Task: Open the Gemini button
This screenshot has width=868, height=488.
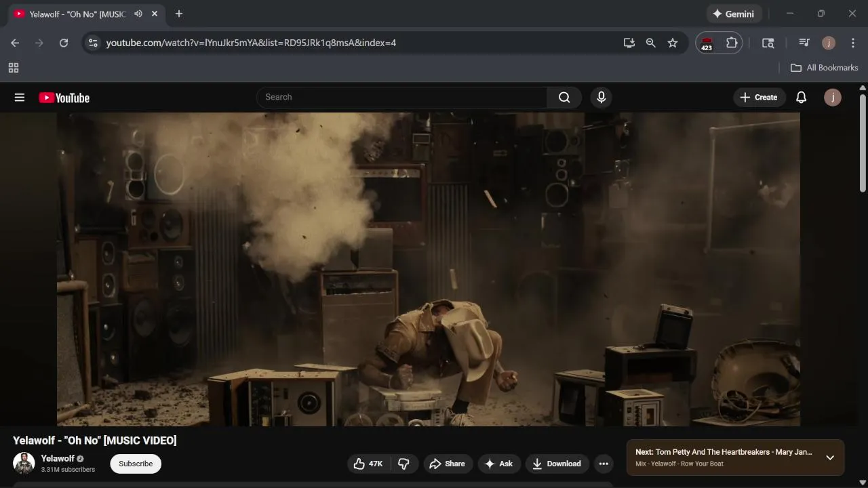Action: click(x=734, y=14)
